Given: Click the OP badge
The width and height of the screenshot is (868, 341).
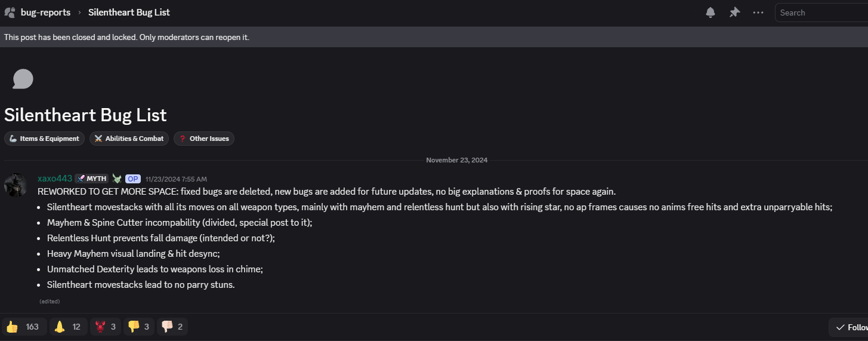Looking at the screenshot, I should click(133, 179).
